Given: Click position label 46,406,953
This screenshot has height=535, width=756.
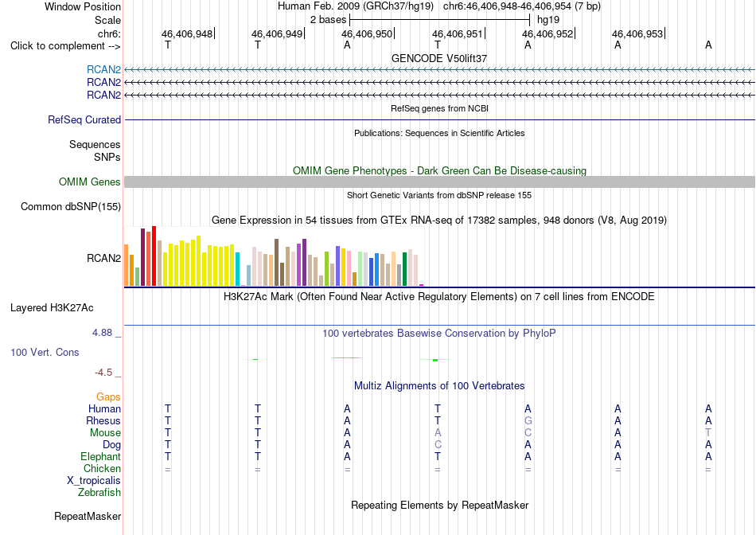Looking at the screenshot, I should point(637,33).
